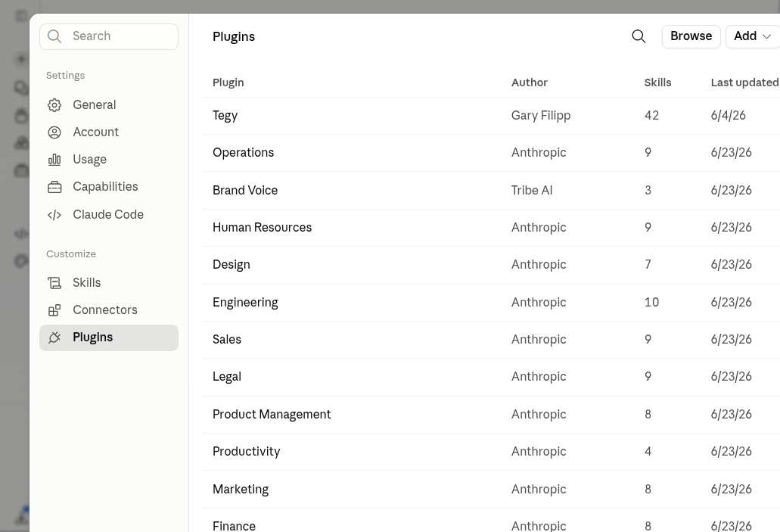Click the Usage bar chart icon

54,160
